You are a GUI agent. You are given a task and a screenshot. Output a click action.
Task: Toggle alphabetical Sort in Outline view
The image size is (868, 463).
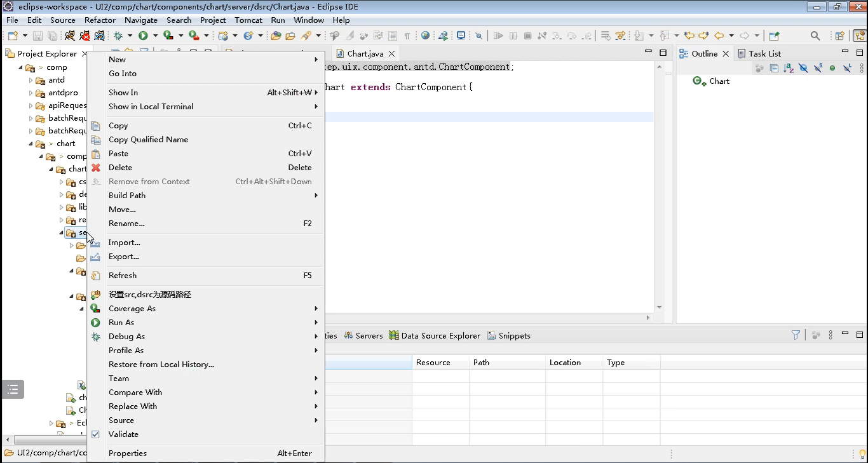pos(789,69)
